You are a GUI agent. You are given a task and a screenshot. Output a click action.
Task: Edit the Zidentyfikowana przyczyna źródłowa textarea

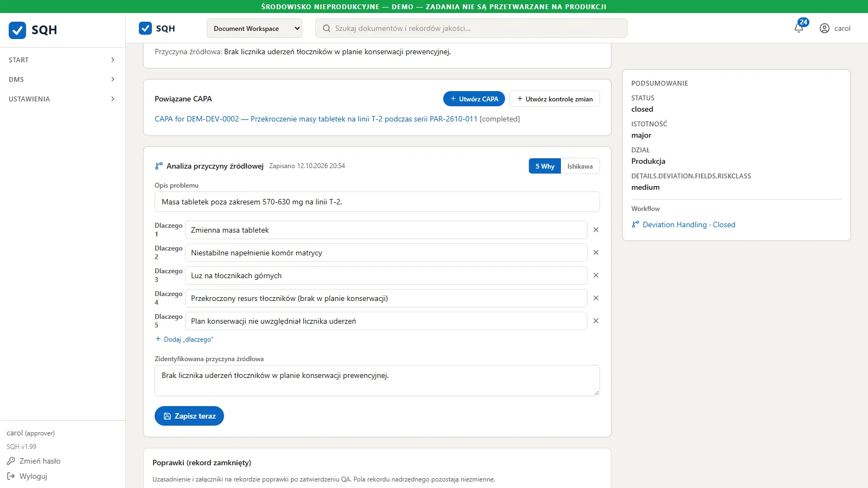tap(377, 381)
